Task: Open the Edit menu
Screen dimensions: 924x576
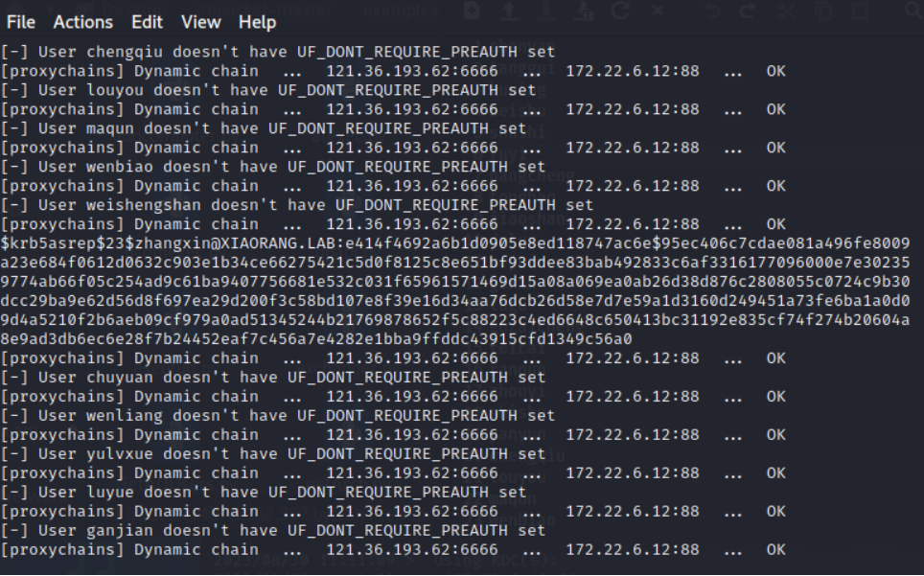Action: (147, 22)
